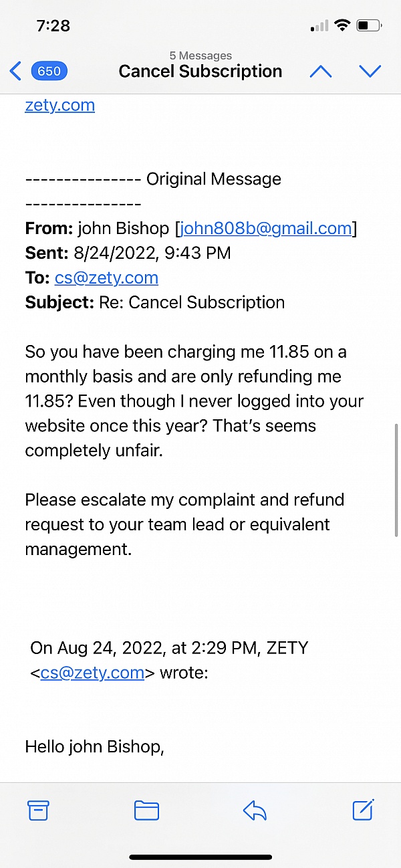The width and height of the screenshot is (401, 868).
Task: Go to next message with down chevron
Action: click(370, 72)
